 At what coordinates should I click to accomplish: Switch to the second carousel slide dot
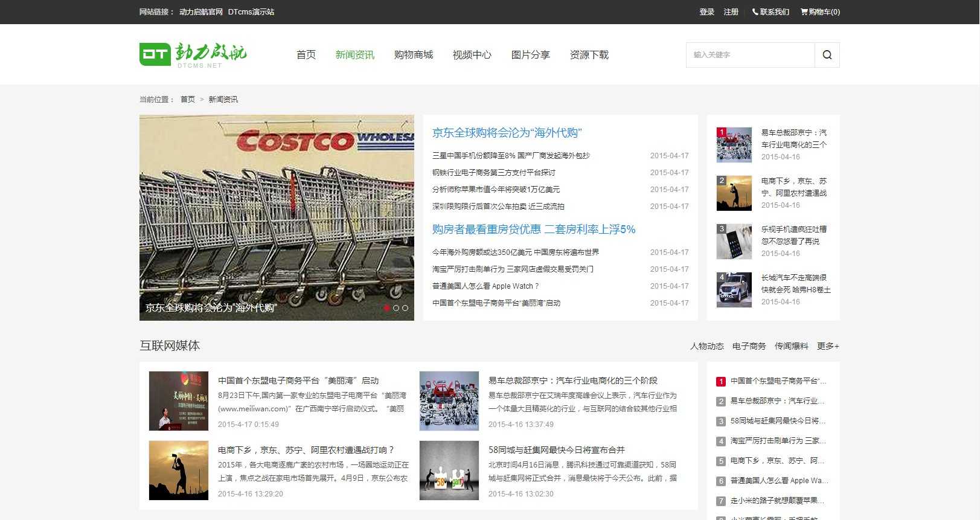[x=396, y=308]
